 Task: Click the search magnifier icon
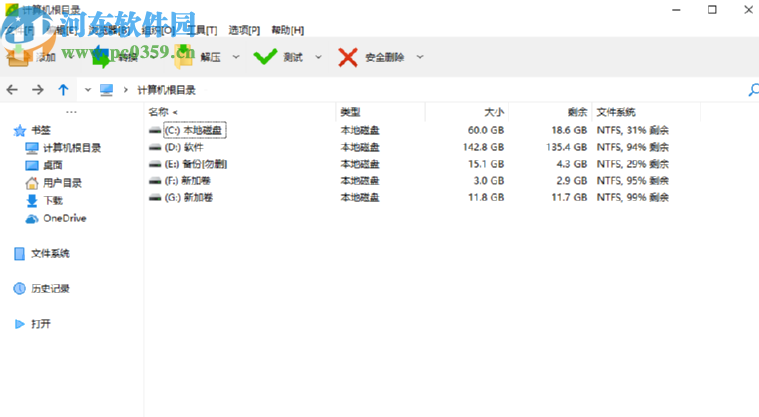754,90
